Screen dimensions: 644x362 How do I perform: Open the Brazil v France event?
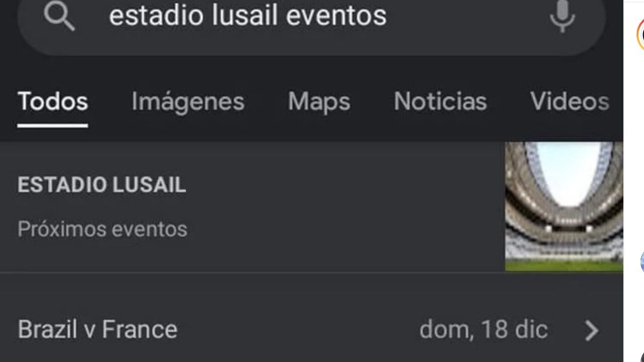click(x=311, y=330)
